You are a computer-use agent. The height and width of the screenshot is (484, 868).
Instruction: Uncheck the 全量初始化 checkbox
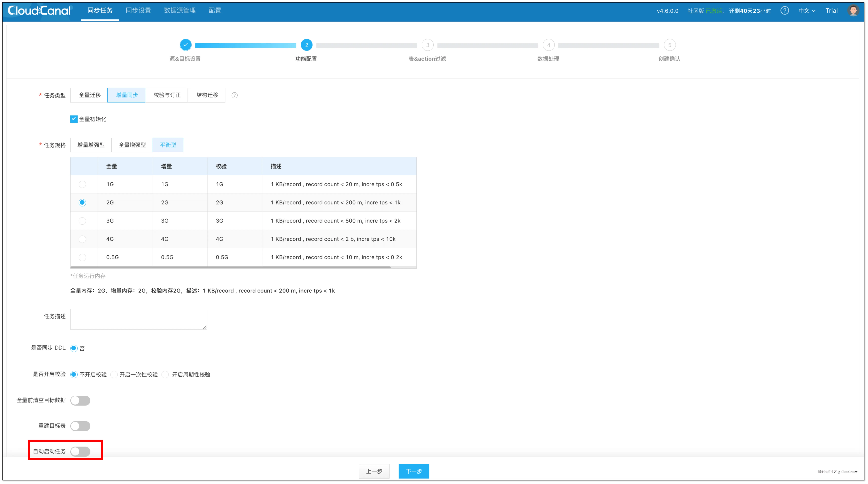point(74,119)
